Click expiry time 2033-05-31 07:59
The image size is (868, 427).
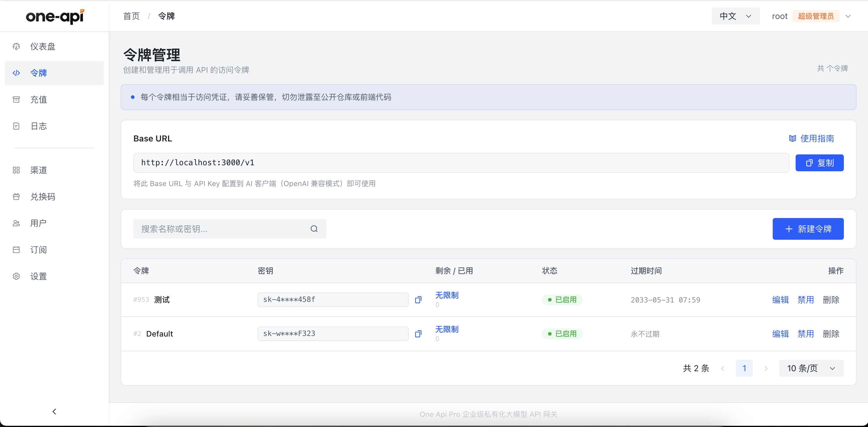click(665, 300)
